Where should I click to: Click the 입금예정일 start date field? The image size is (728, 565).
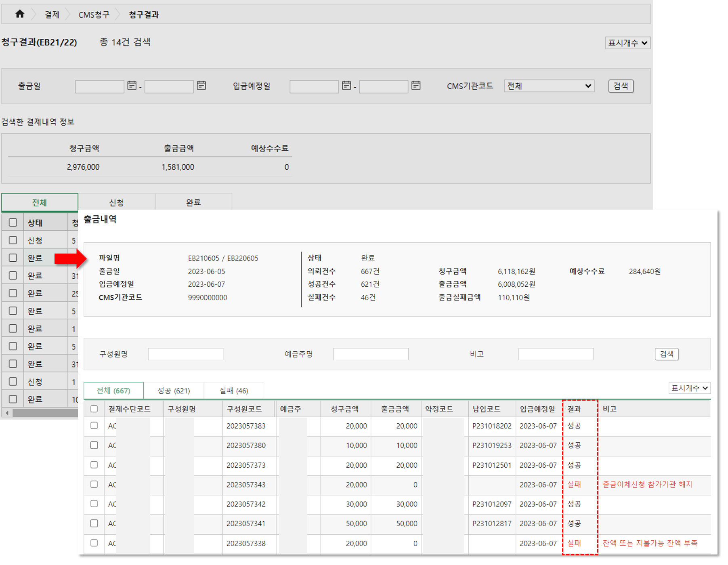[x=314, y=86]
